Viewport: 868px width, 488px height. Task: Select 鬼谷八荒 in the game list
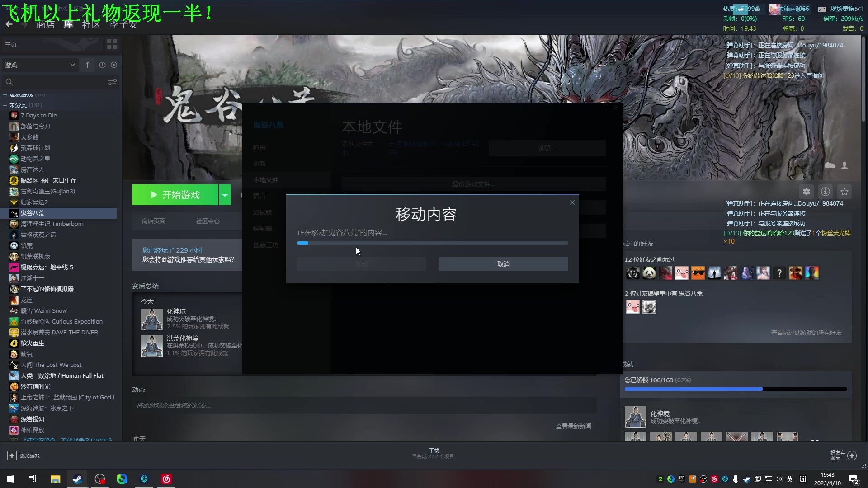pyautogui.click(x=59, y=213)
